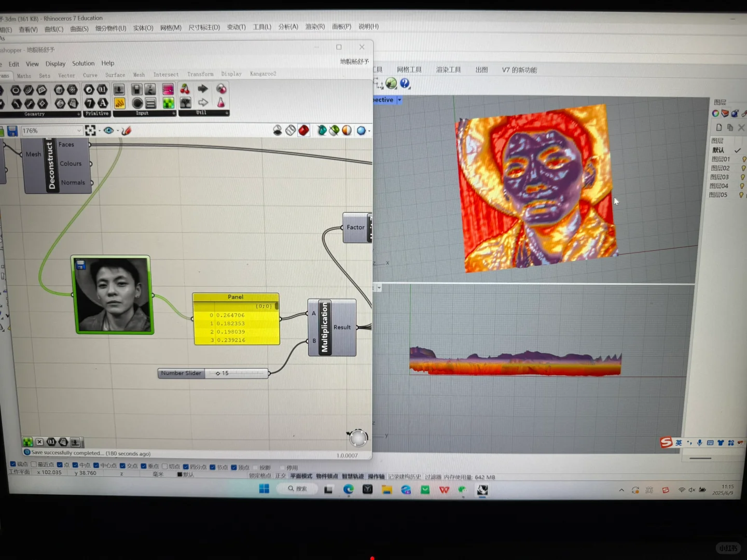The image size is (747, 560).
Task: Toggle the 中心点 osnap checkbox
Action: coord(96,465)
